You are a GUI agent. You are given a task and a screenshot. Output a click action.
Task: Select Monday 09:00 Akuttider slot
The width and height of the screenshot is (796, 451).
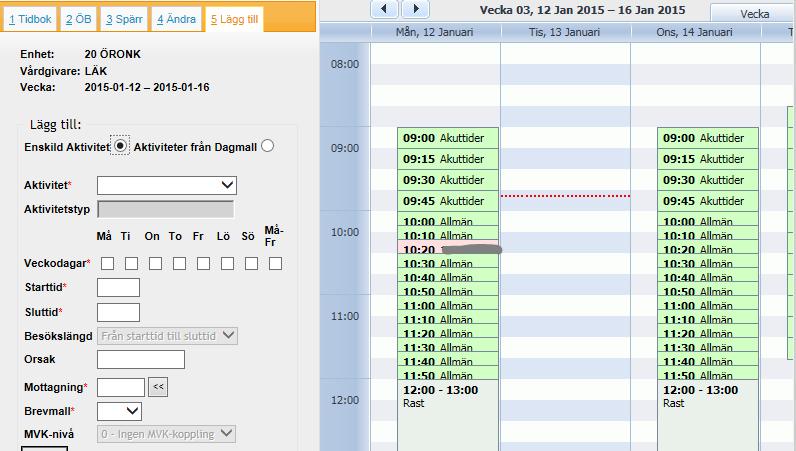point(448,138)
